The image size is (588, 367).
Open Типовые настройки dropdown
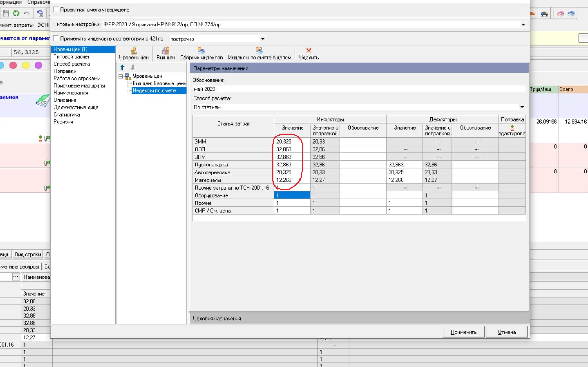pyautogui.click(x=523, y=24)
